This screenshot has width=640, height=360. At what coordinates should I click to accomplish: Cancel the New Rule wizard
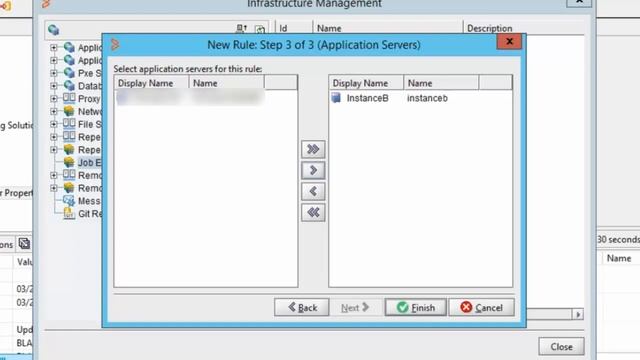pos(482,307)
